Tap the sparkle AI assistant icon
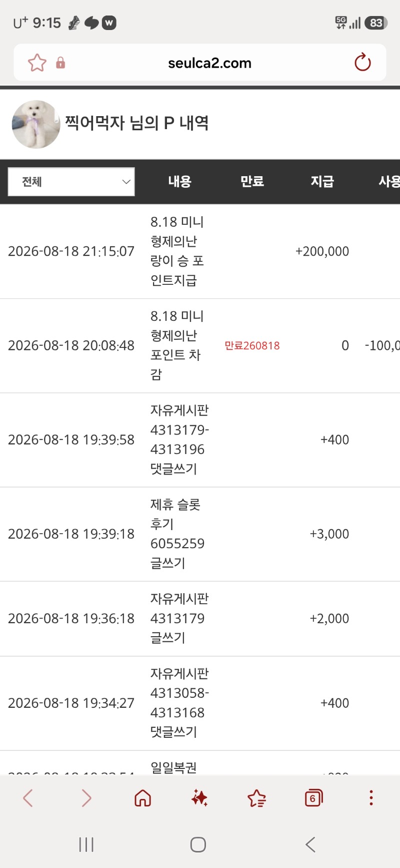The height and width of the screenshot is (868, 400). coord(199,798)
